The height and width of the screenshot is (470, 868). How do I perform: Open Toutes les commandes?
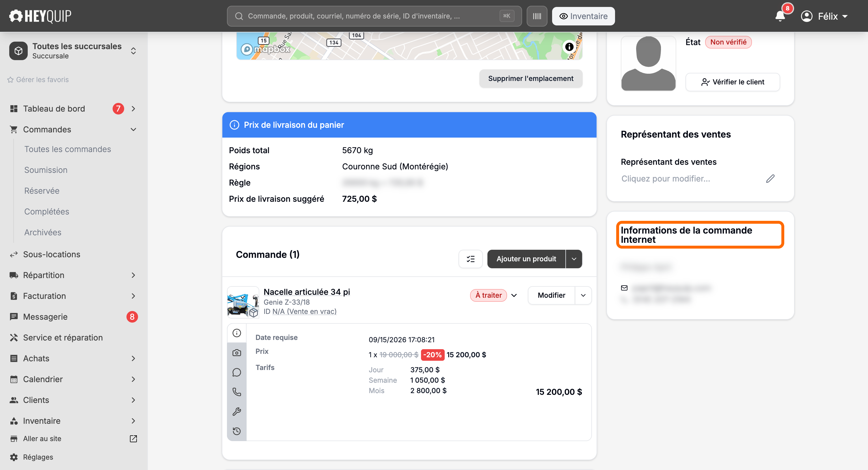coord(67,149)
